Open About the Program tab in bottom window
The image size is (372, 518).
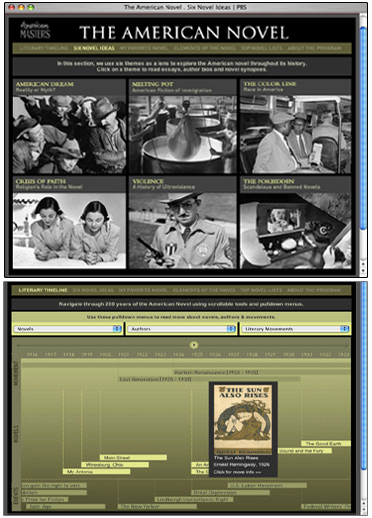(x=314, y=290)
